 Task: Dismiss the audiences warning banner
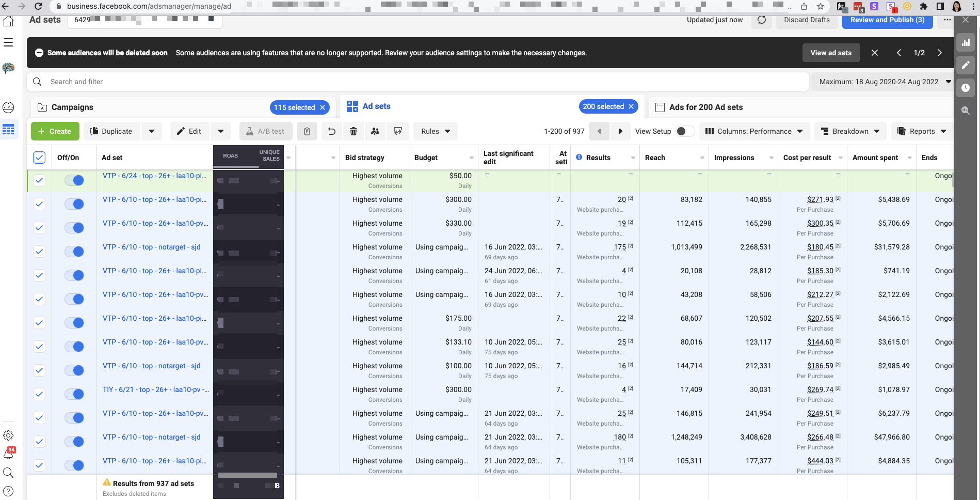click(875, 53)
